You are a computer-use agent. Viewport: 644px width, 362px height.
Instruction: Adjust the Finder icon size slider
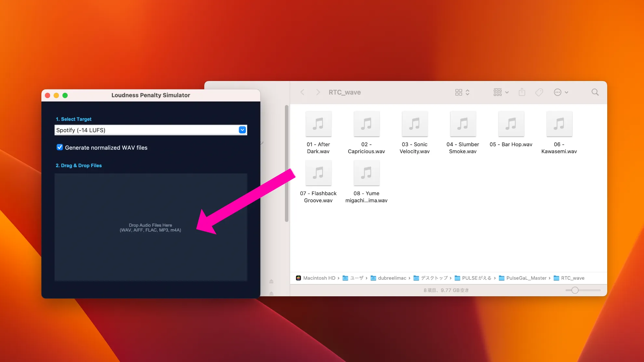575,290
